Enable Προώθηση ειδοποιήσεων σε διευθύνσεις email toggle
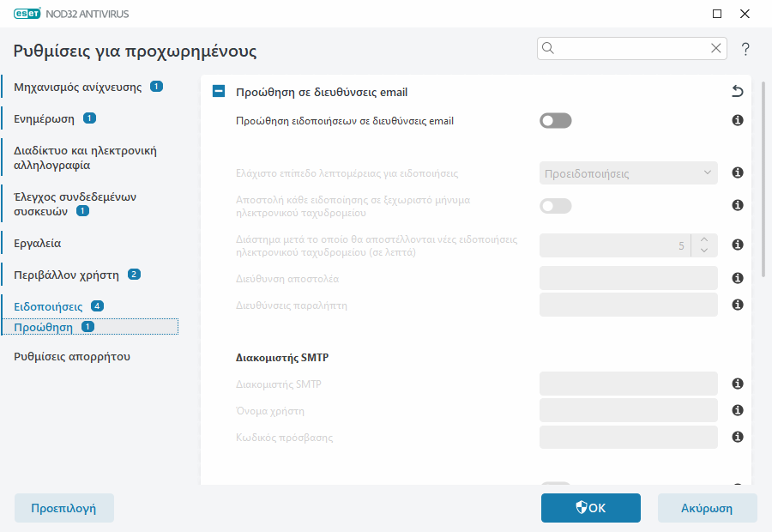 tap(555, 121)
